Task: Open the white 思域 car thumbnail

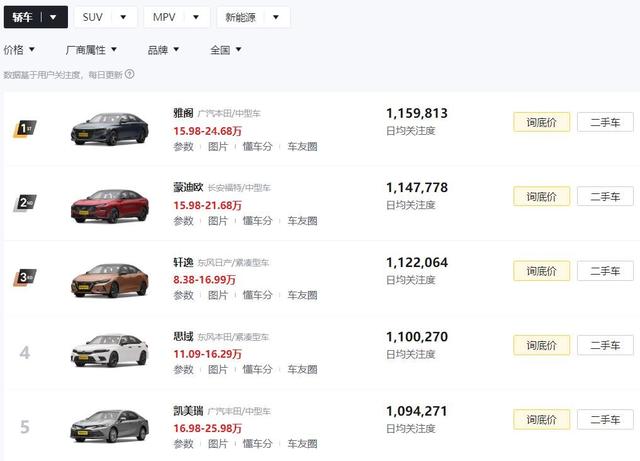Action: (109, 352)
